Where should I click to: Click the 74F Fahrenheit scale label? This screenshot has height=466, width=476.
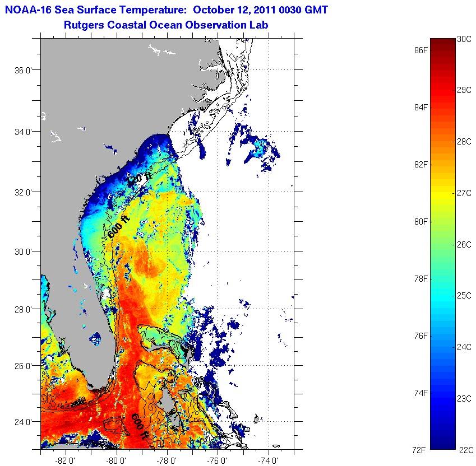420,393
